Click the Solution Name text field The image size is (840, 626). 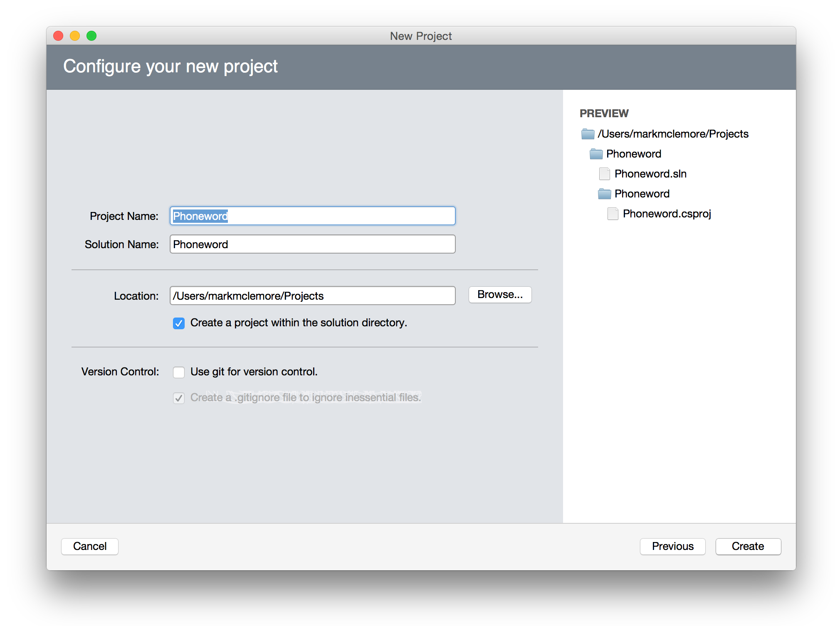[312, 244]
